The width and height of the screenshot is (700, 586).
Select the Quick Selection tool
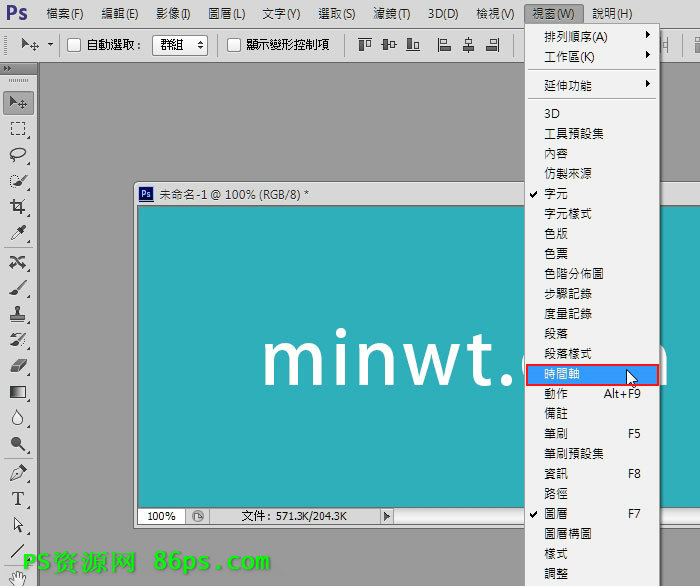(18, 181)
